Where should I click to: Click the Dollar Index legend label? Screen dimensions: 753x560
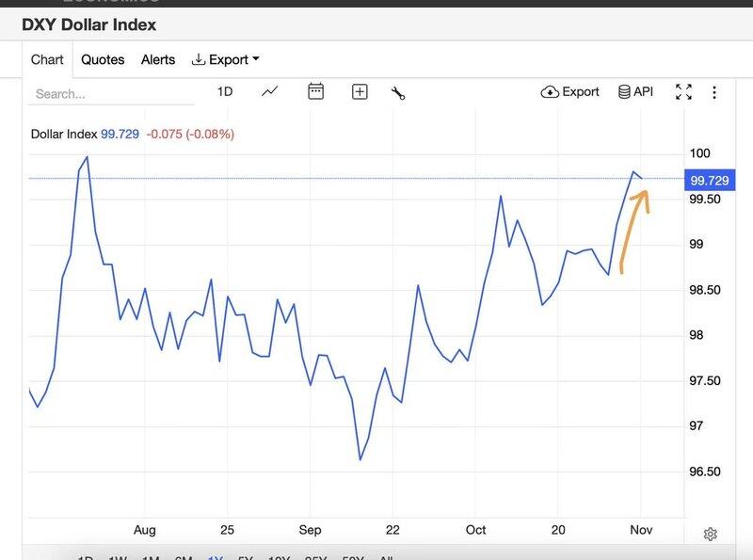click(x=64, y=134)
